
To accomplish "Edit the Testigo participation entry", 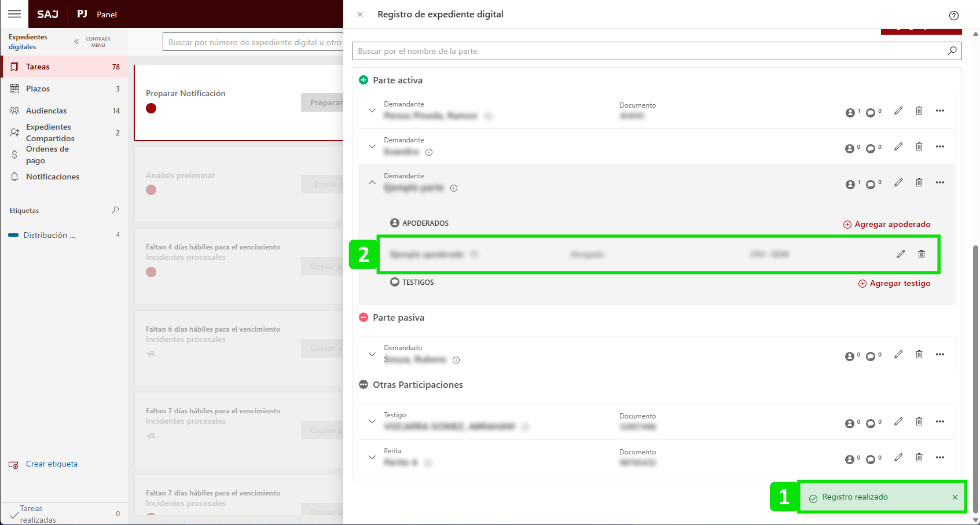I will [x=898, y=421].
